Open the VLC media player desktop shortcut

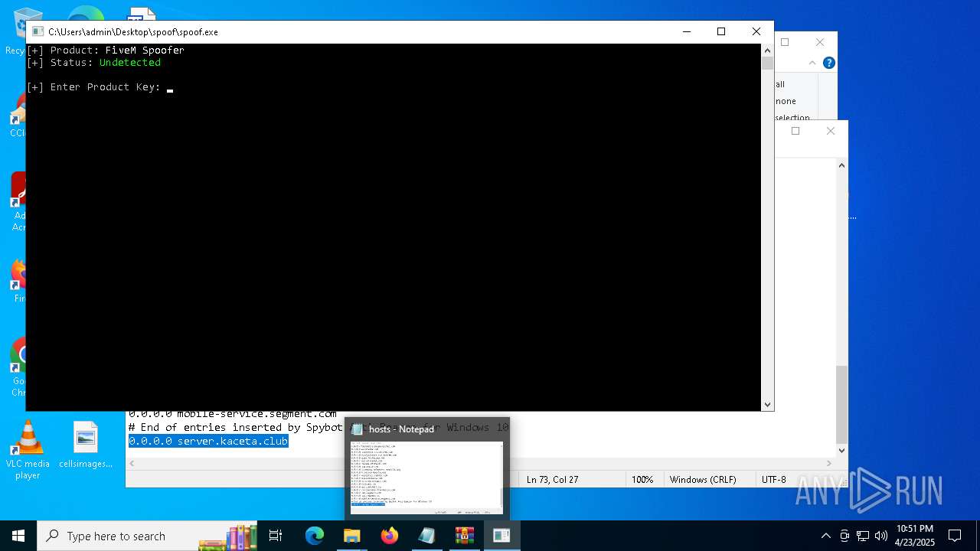point(28,450)
